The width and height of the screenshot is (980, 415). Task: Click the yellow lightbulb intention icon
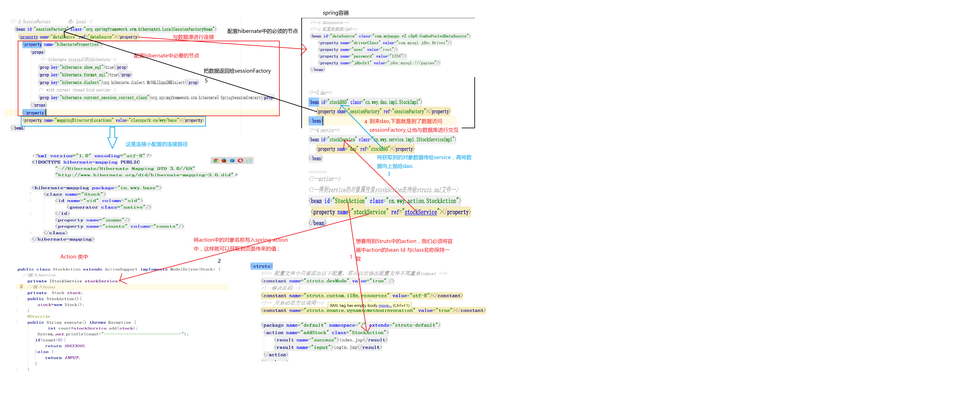tap(21, 287)
